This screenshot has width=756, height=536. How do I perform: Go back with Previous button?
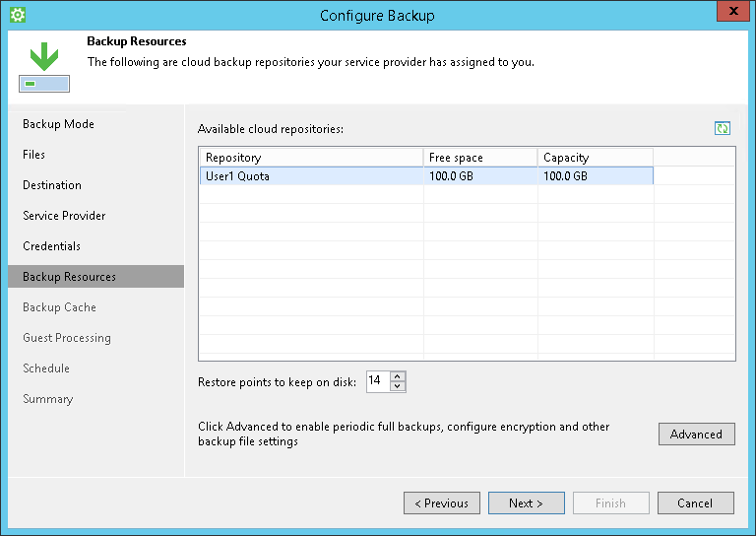click(x=442, y=503)
